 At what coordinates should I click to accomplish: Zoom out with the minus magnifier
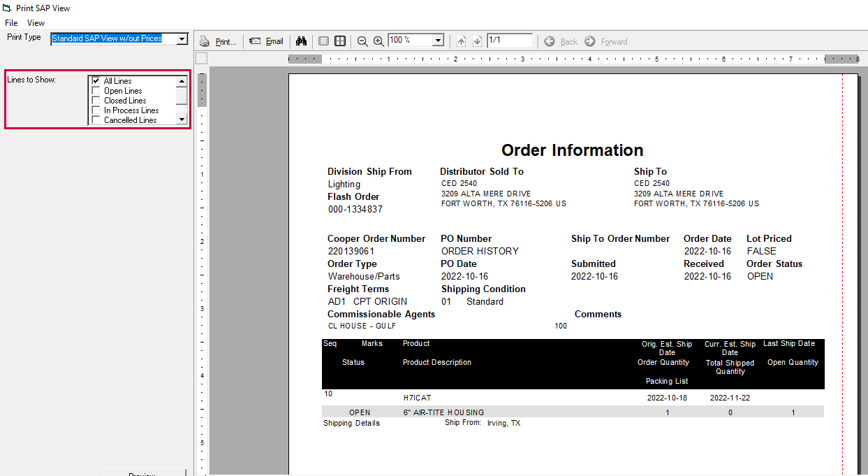pyautogui.click(x=362, y=41)
